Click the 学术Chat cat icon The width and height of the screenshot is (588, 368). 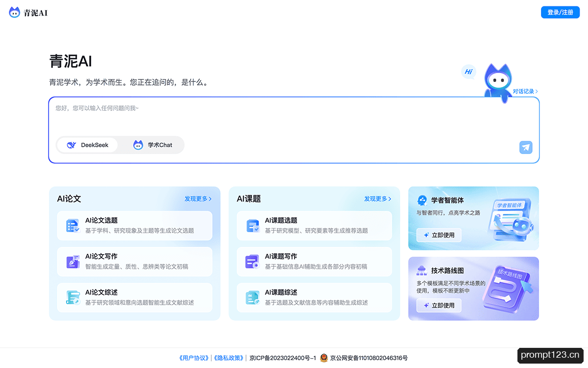[138, 145]
